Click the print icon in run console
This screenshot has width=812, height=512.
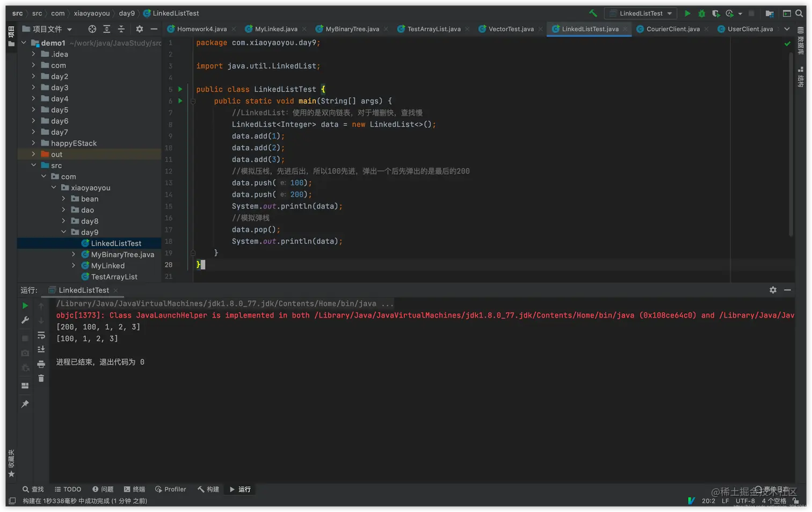[x=41, y=364]
